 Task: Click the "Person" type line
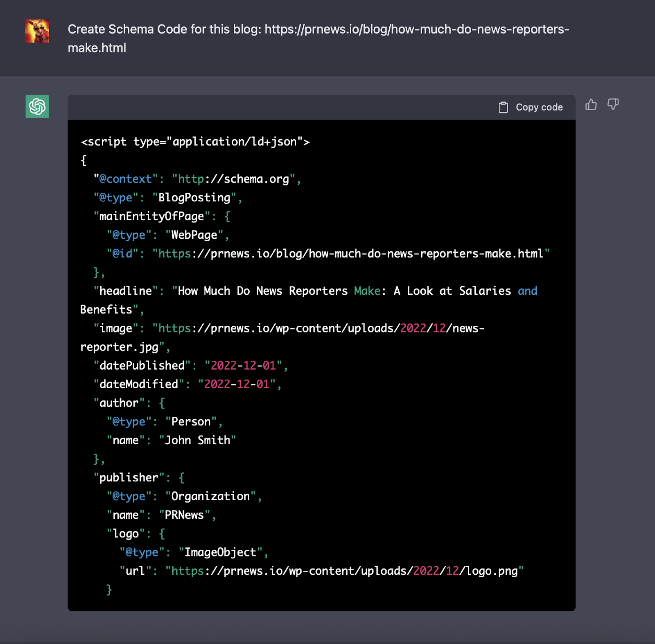tap(165, 422)
